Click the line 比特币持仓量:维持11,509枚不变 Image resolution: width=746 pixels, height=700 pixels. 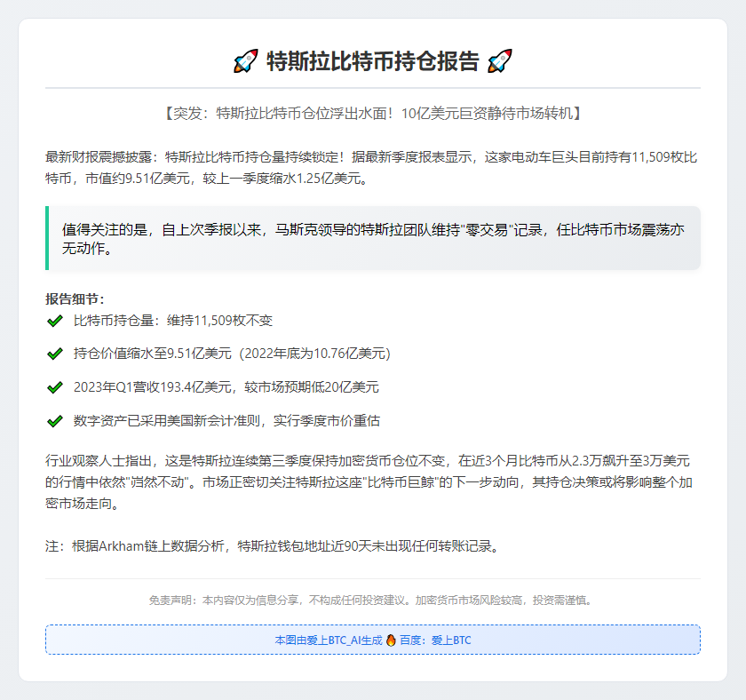point(173,321)
